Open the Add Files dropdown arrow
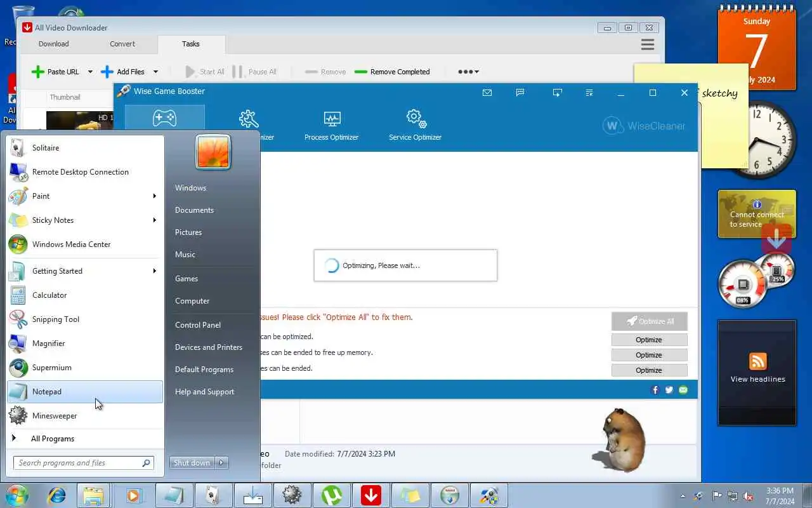Screen dimensions: 812x508 coord(155,72)
